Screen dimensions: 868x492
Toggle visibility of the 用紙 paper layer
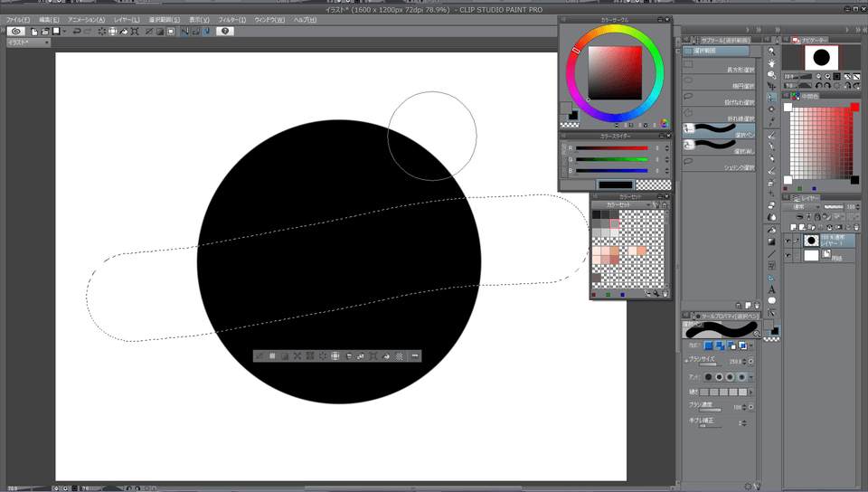point(788,256)
